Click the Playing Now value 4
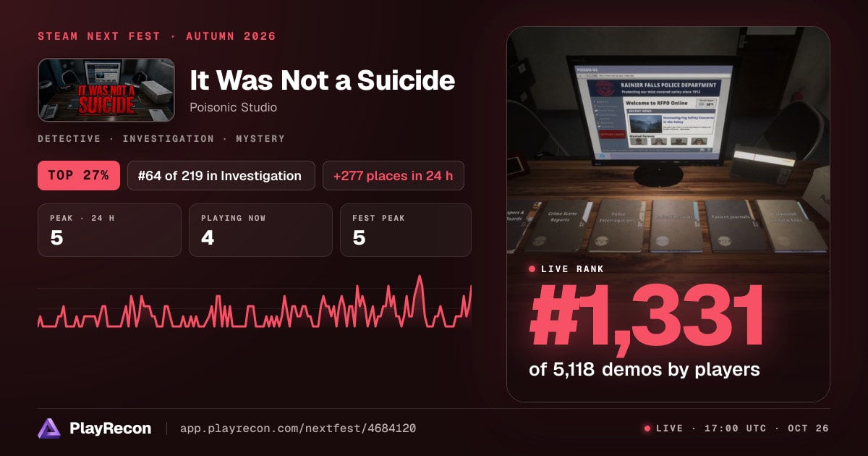 [x=208, y=238]
